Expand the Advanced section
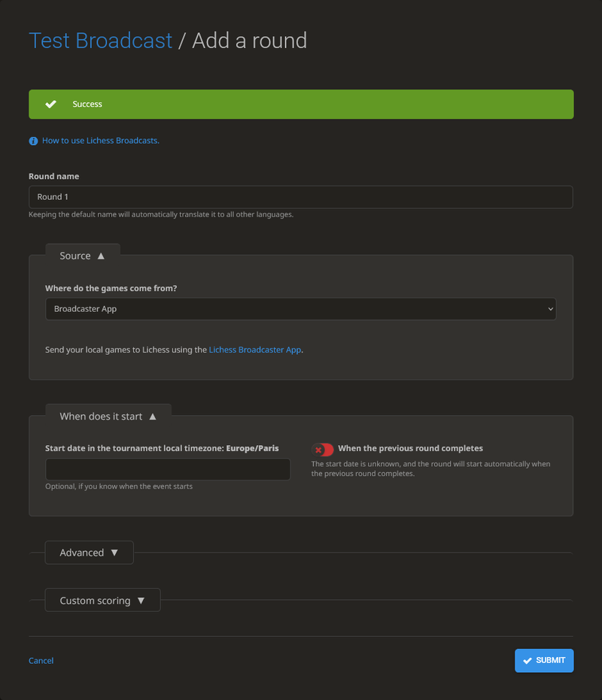Viewport: 602px width, 700px height. (89, 553)
